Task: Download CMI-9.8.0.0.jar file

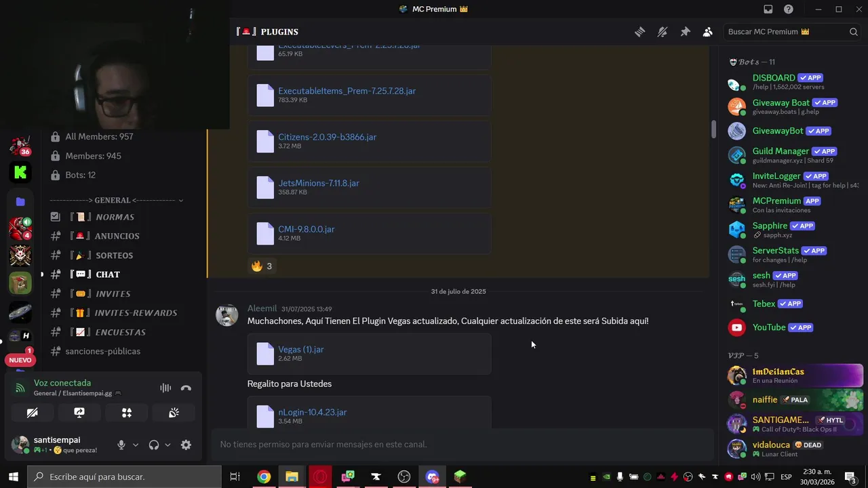Action: click(307, 229)
